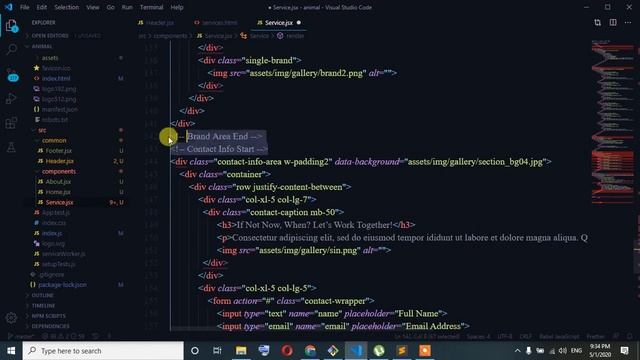Expand the OUTLINE section
640x360 pixels.
click(x=42, y=295)
